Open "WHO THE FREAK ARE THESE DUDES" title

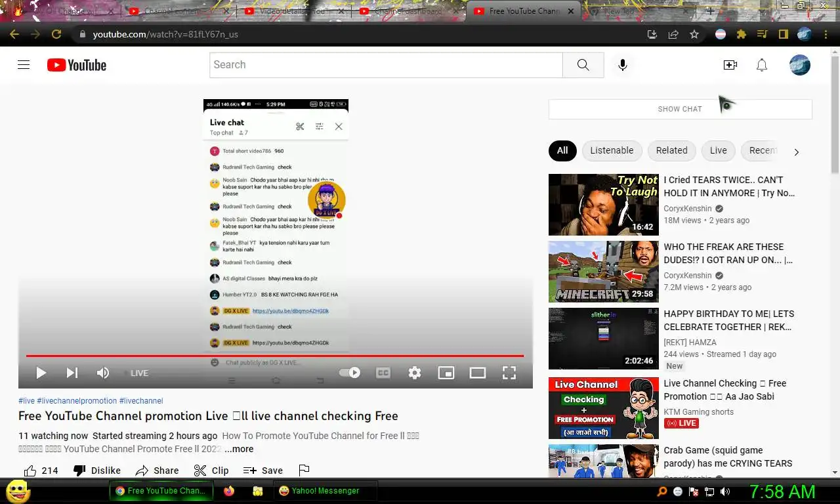[x=728, y=253]
